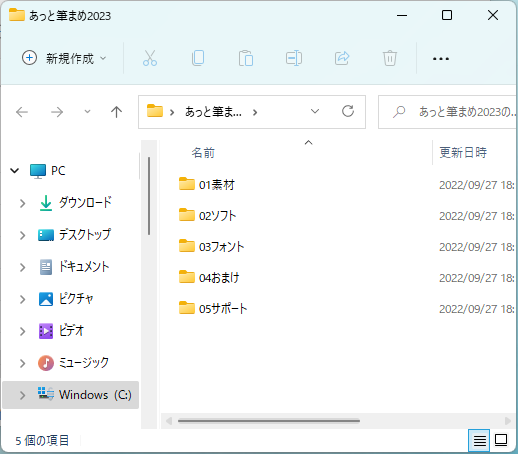This screenshot has width=518, height=454.
Task: Click the folder icon in address bar
Action: pos(155,111)
